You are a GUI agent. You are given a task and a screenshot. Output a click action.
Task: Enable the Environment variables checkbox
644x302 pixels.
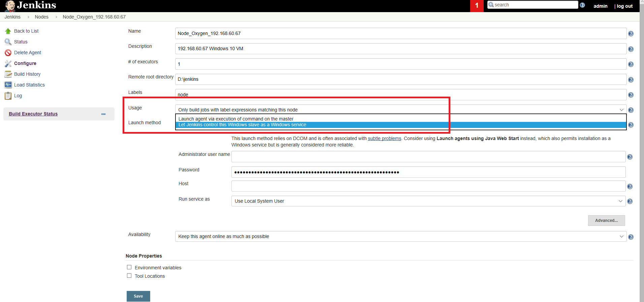129,267
